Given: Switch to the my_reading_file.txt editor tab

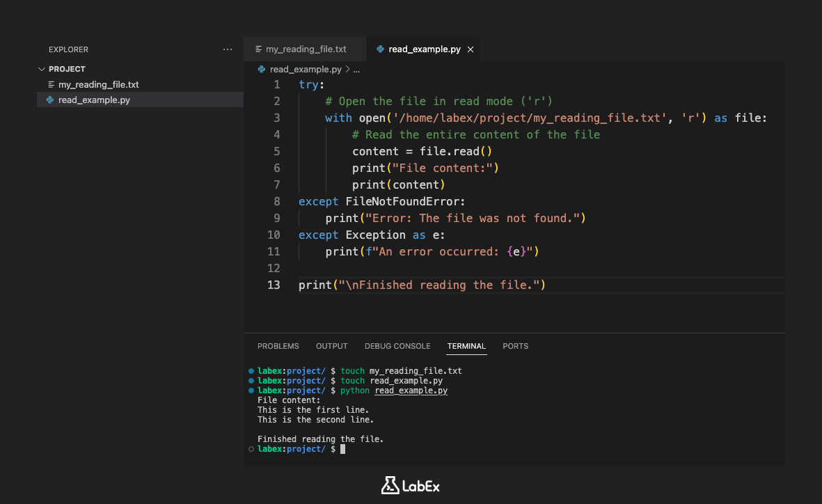Looking at the screenshot, I should click(x=305, y=49).
